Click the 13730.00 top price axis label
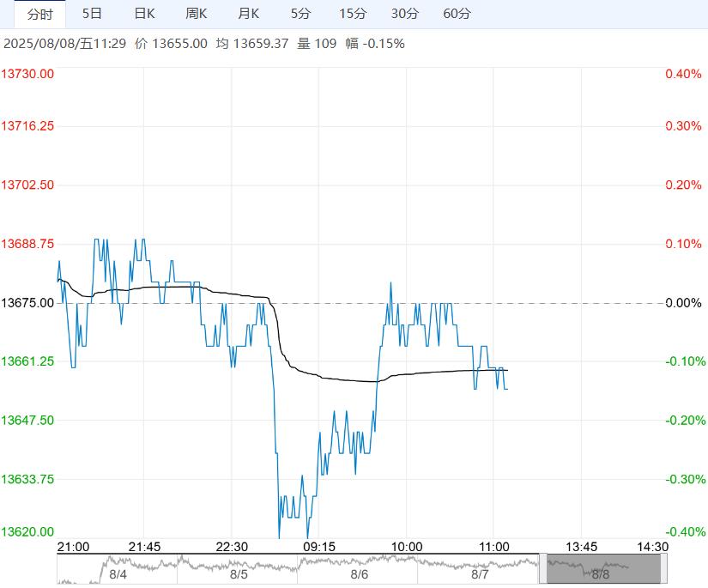The width and height of the screenshot is (708, 588). tap(28, 74)
